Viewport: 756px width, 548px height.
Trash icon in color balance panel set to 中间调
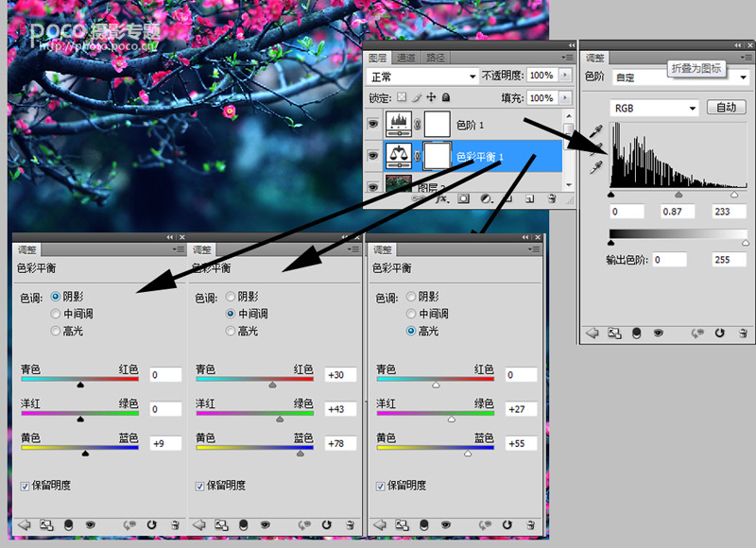coord(350,525)
